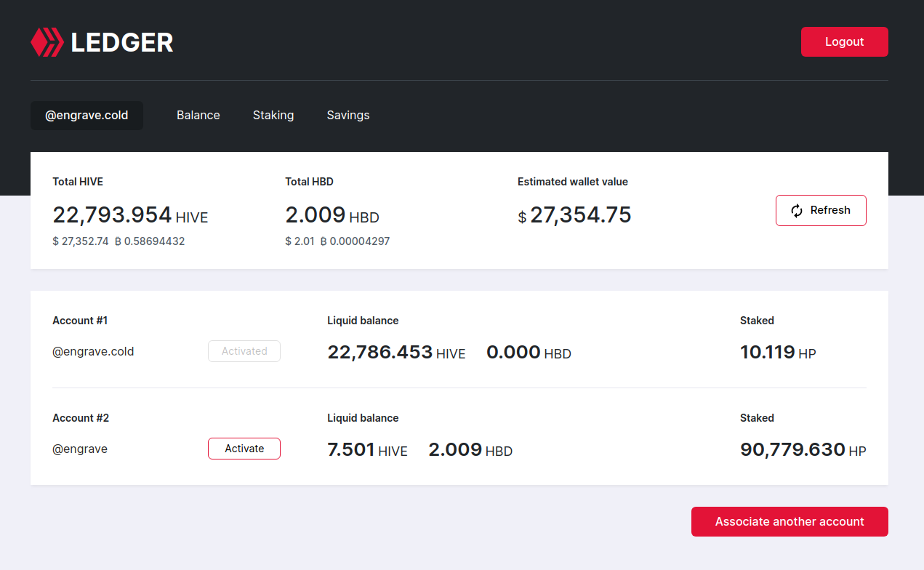Viewport: 924px width, 570px height.
Task: Refresh the wallet balances
Action: pyautogui.click(x=821, y=211)
